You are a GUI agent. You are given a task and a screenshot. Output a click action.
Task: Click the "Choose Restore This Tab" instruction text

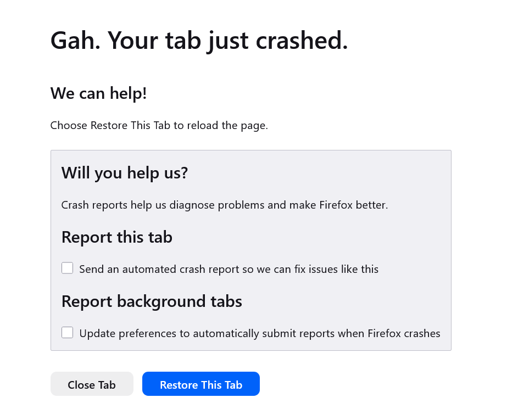[x=159, y=125]
